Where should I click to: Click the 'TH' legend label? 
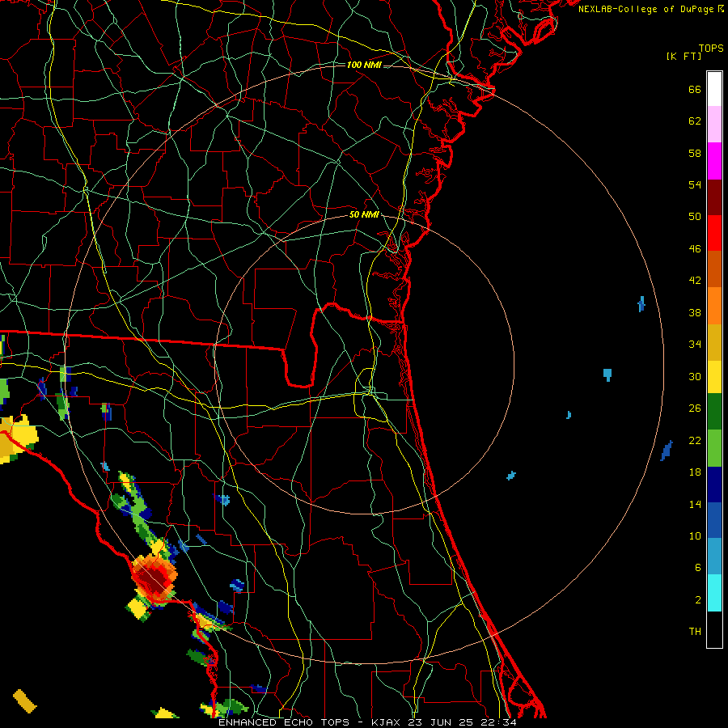coord(695,632)
